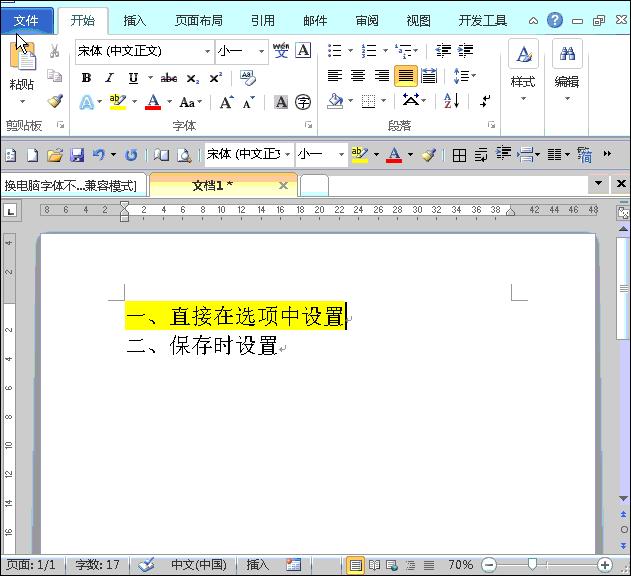Click the New blank document icon
The height and width of the screenshot is (576, 631).
33,155
